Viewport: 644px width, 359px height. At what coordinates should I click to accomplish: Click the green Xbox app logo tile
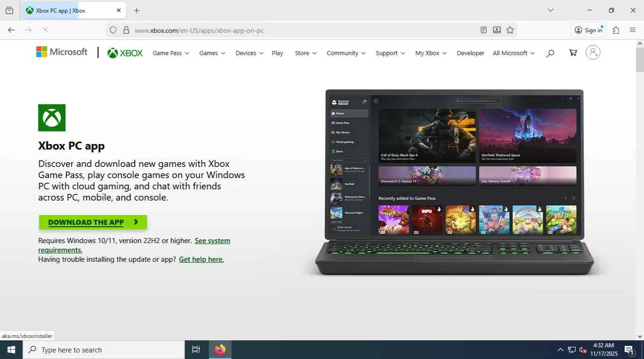52,118
